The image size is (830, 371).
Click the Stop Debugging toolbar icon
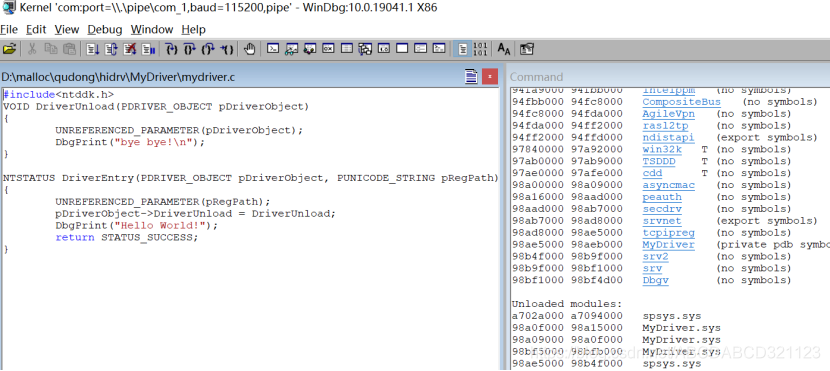[130, 49]
